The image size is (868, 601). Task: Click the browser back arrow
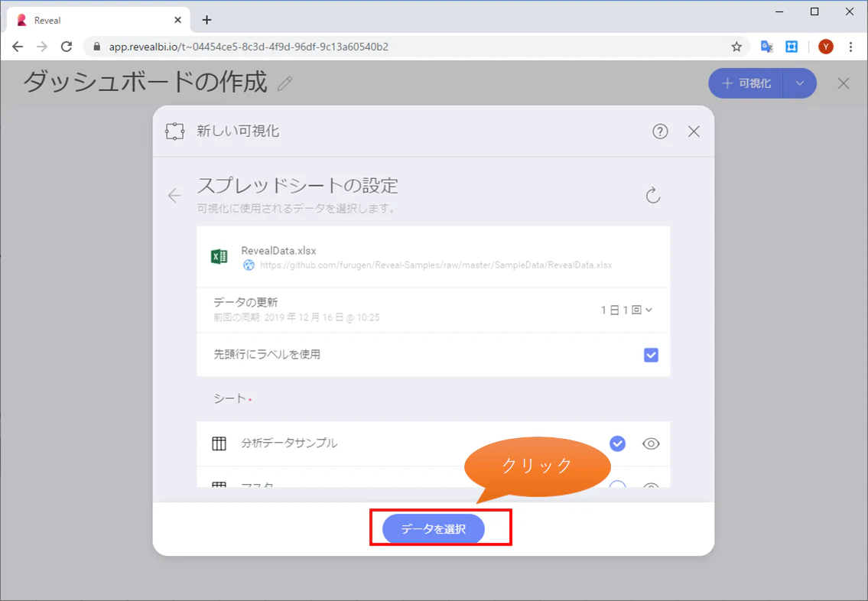(x=18, y=47)
